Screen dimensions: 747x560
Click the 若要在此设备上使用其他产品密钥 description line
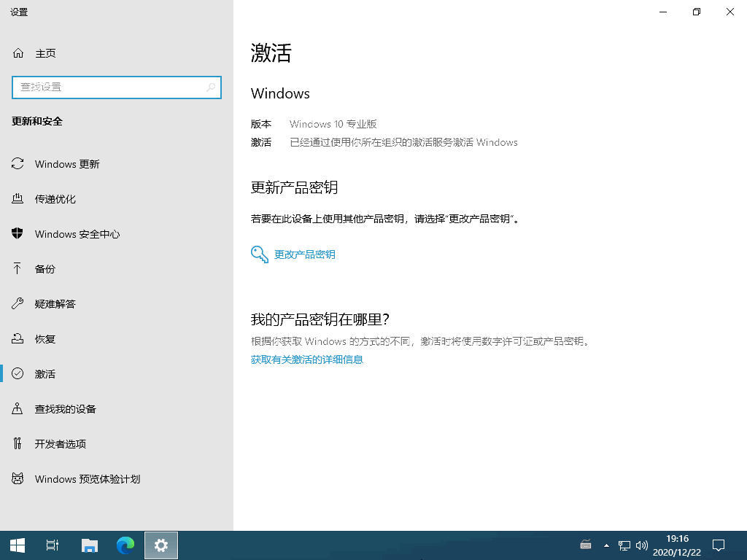pyautogui.click(x=384, y=219)
